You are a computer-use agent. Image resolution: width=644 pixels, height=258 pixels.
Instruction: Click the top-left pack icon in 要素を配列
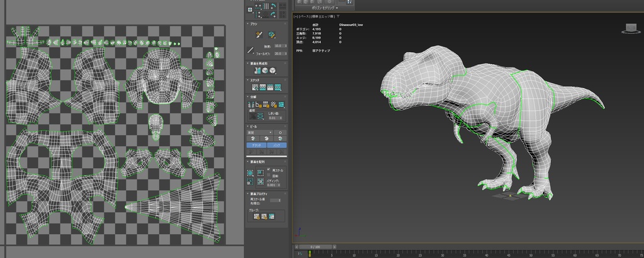[x=251, y=172]
